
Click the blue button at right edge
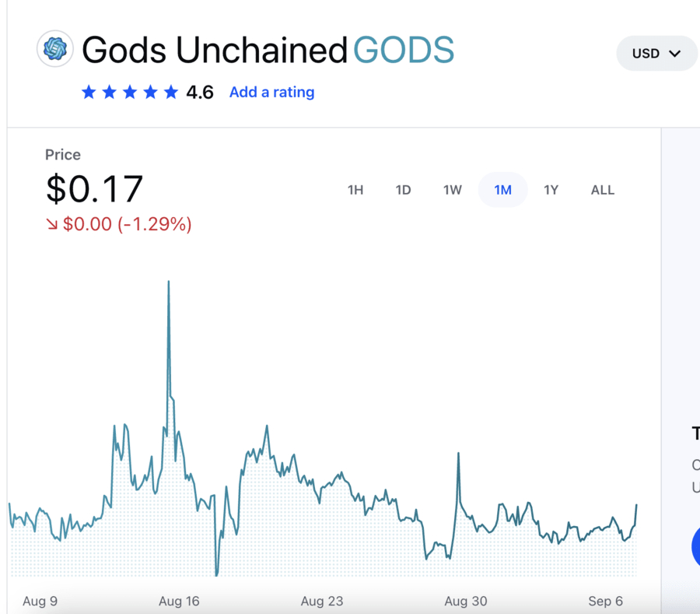coord(696,547)
